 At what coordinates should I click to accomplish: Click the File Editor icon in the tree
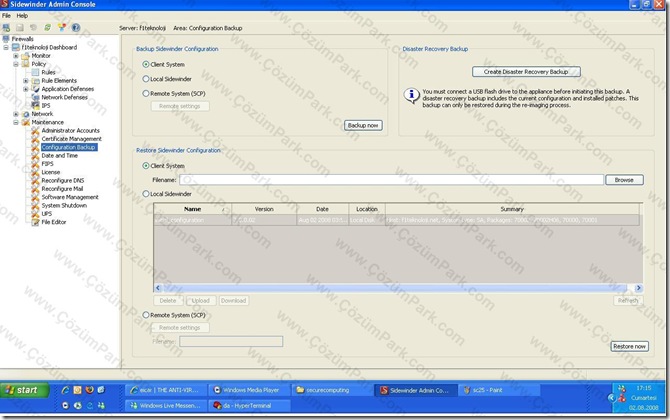tap(35, 222)
